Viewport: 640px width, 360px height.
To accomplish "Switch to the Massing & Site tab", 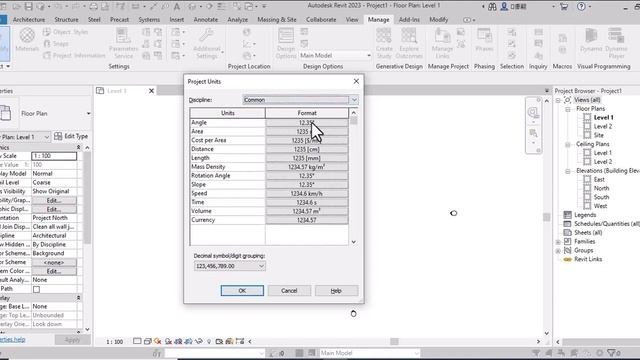I will [277, 20].
